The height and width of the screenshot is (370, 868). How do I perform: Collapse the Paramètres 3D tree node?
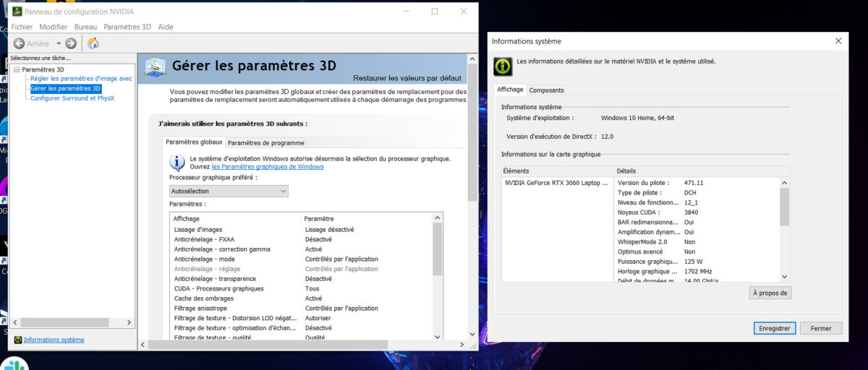tap(17, 70)
